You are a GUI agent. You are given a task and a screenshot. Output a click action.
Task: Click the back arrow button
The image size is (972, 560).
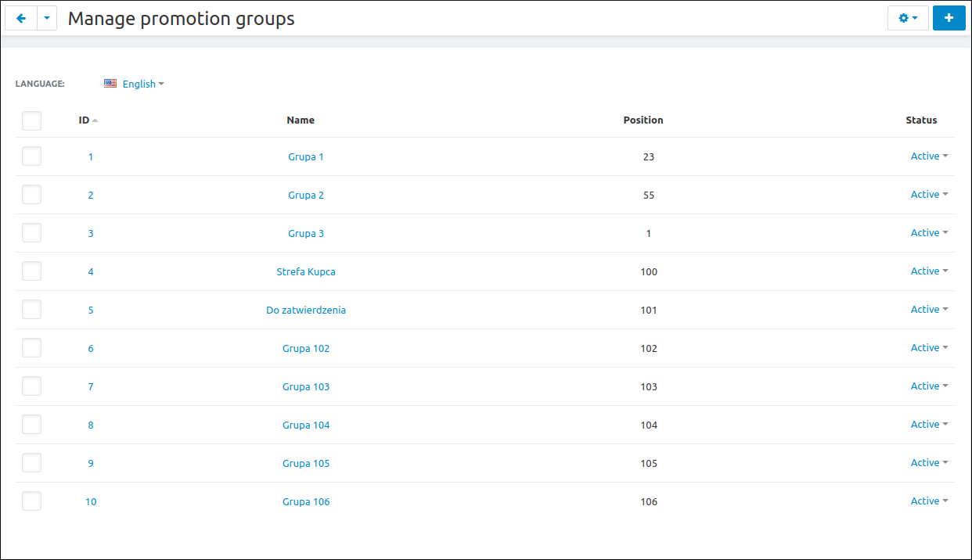(21, 18)
